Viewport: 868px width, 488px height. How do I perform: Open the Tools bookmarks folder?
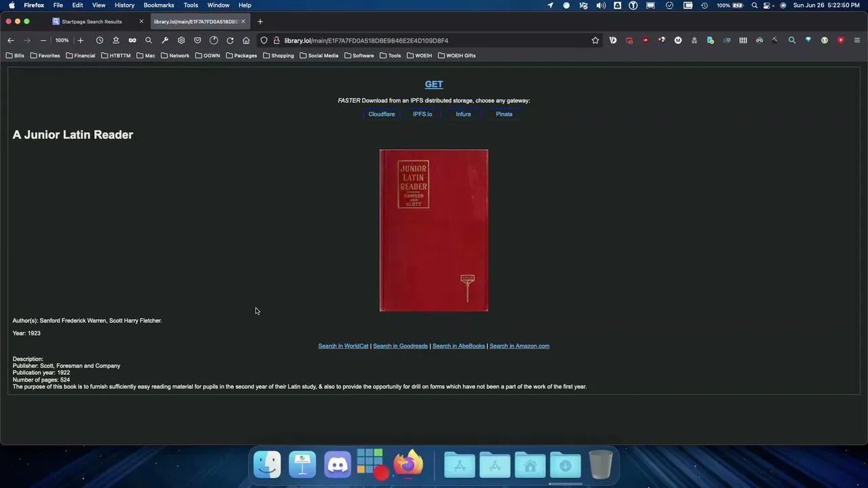tap(391, 56)
